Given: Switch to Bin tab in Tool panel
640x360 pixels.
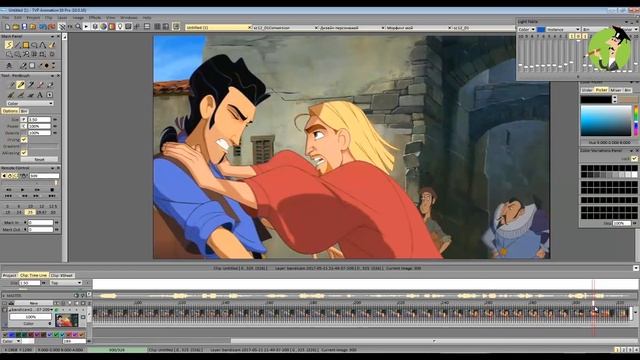Looking at the screenshot, I should click(x=24, y=111).
